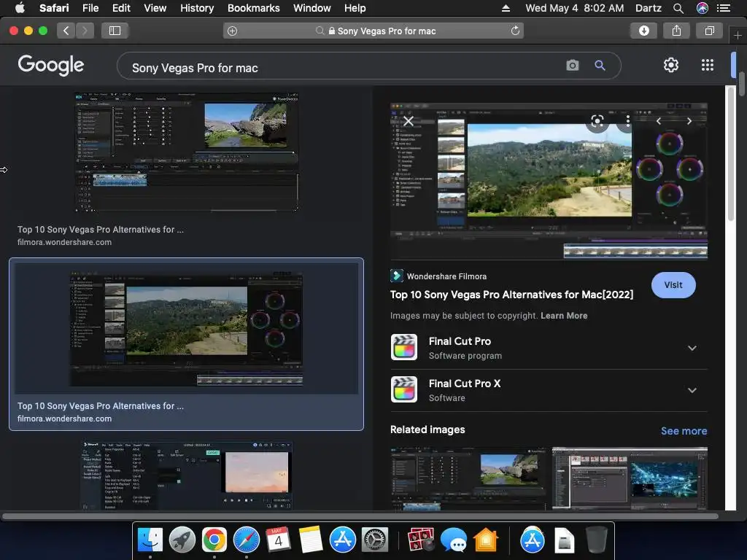
Task: Click the Google logo
Action: (x=50, y=65)
